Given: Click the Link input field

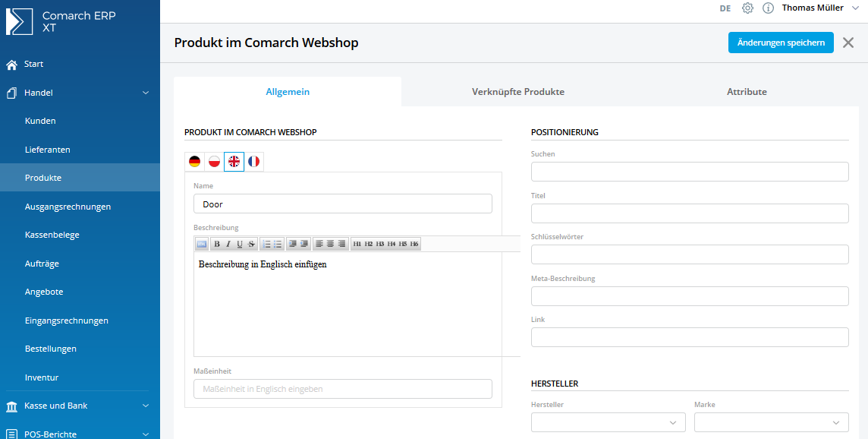Looking at the screenshot, I should pos(690,337).
